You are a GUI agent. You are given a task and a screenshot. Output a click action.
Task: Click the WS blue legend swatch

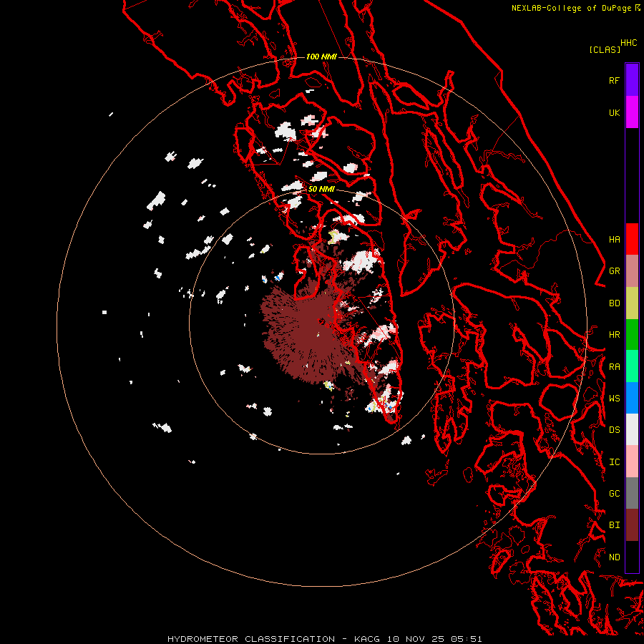[x=632, y=398]
